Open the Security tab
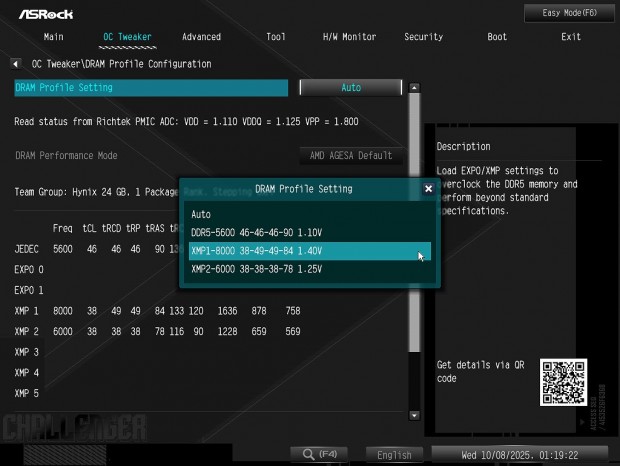This screenshot has height=466, width=620. pyautogui.click(x=423, y=37)
